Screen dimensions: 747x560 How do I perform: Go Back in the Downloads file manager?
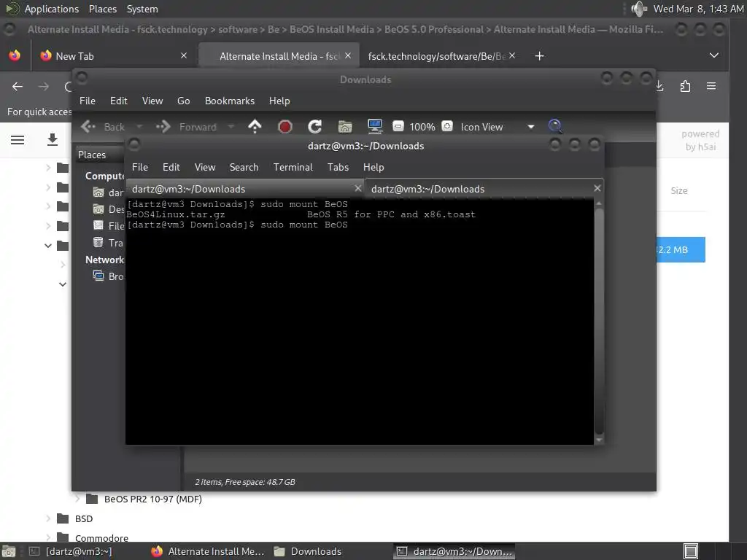point(103,127)
